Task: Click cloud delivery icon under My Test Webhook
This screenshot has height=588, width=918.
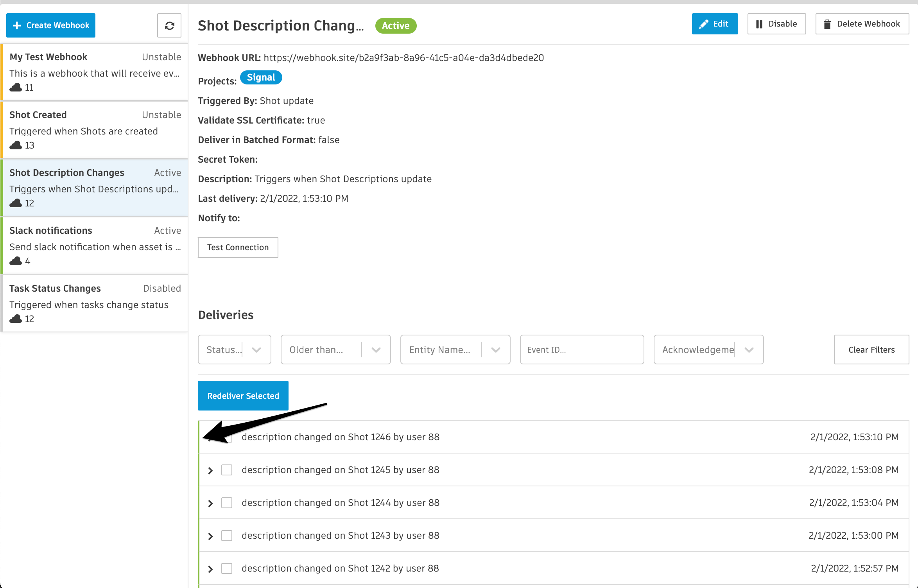Action: click(16, 87)
